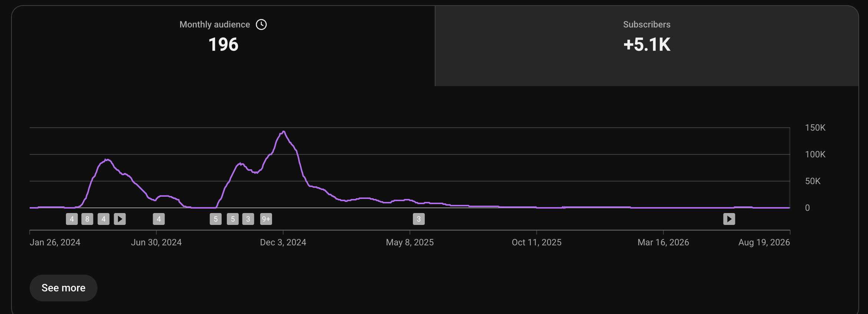
Task: Open the video play marker near Aug 19, 2026
Action: coord(729,219)
